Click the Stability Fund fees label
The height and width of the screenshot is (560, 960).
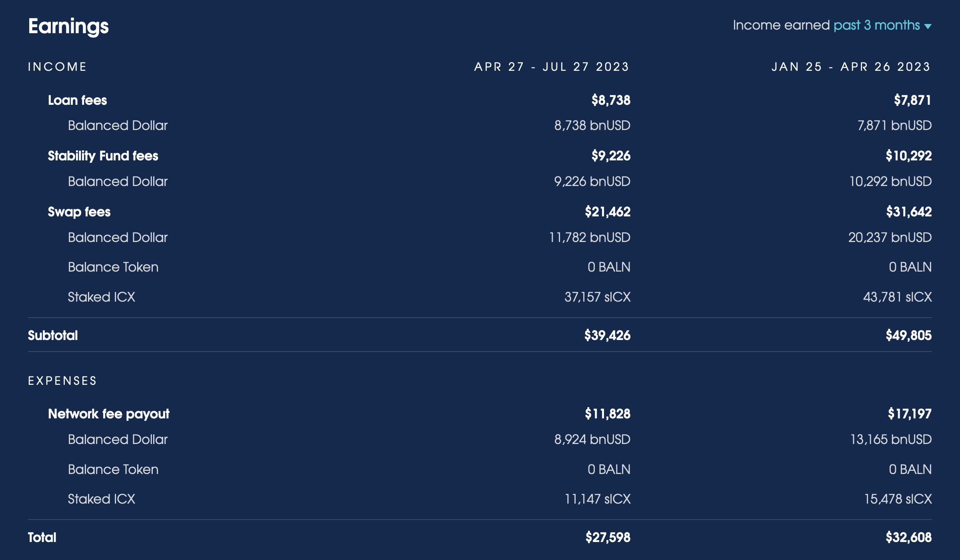(103, 156)
